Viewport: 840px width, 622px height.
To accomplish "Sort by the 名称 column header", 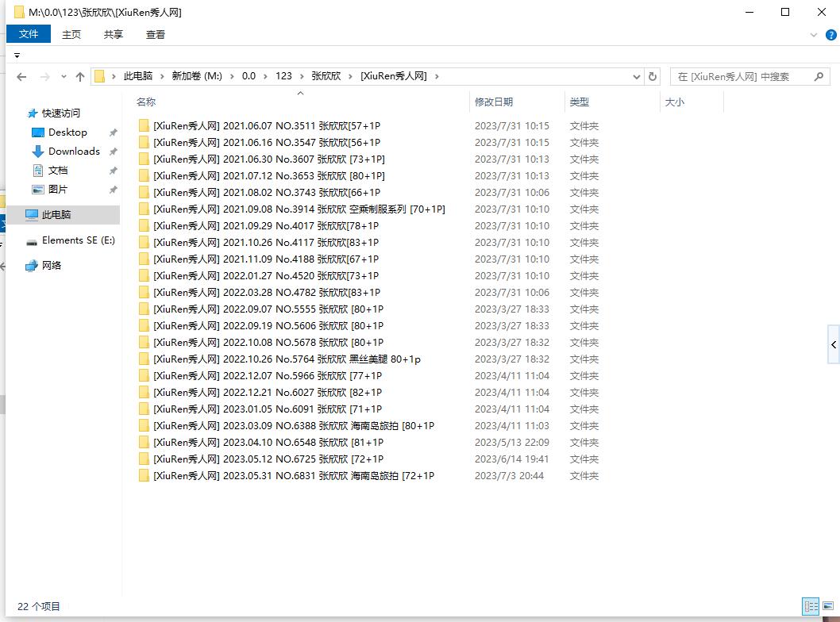I will (146, 102).
